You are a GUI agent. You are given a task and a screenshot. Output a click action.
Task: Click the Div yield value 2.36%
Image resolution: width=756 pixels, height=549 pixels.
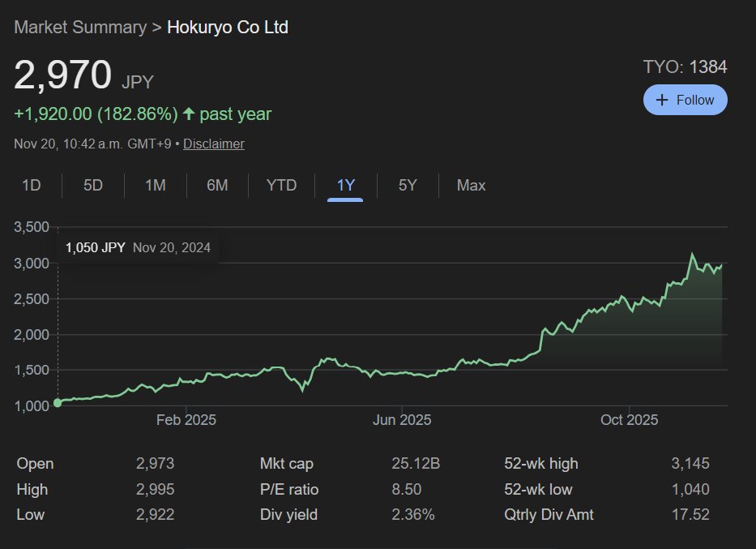(x=413, y=514)
